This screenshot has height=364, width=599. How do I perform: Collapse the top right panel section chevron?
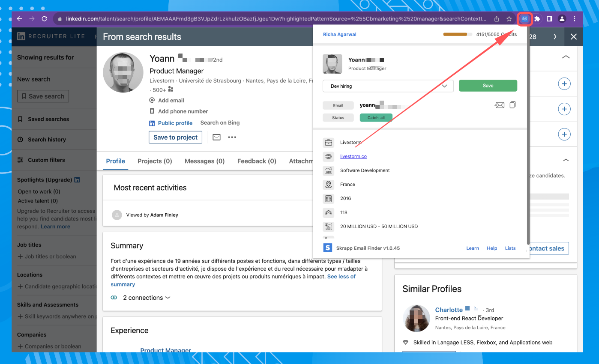point(566,57)
